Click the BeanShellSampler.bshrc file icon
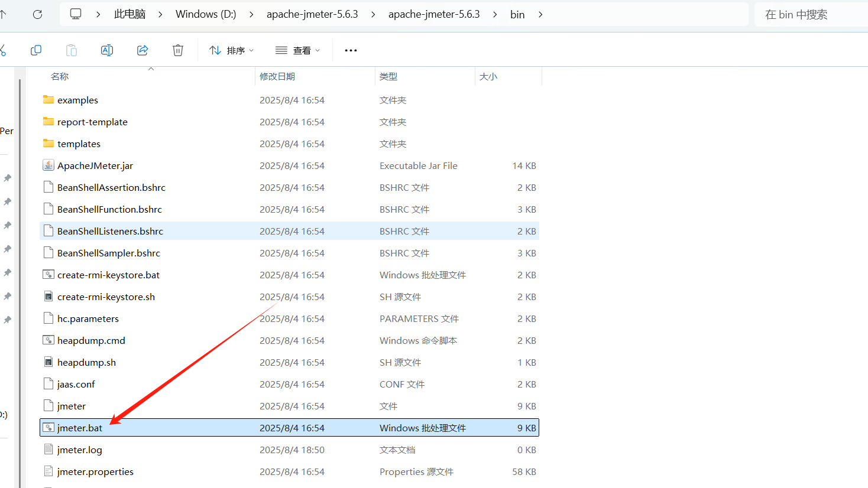This screenshot has width=868, height=488. (x=48, y=253)
